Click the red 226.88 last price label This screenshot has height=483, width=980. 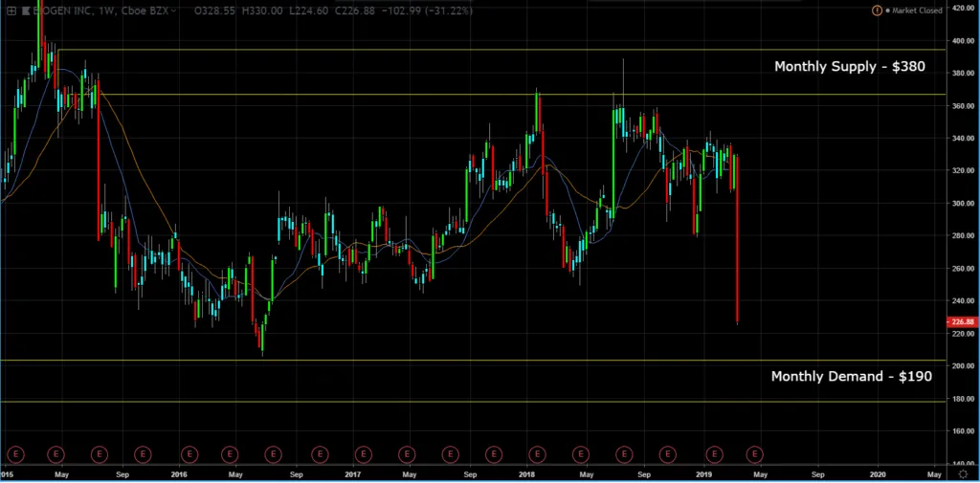(x=962, y=321)
